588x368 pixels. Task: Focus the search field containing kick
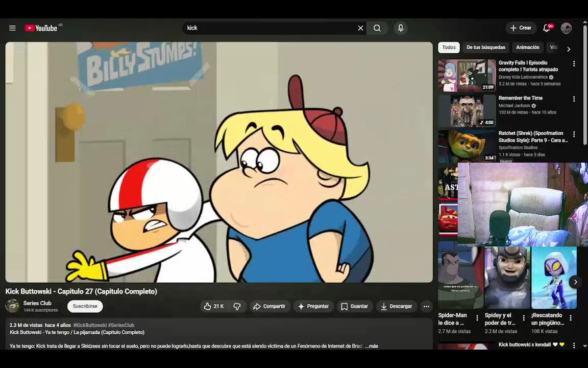click(270, 28)
